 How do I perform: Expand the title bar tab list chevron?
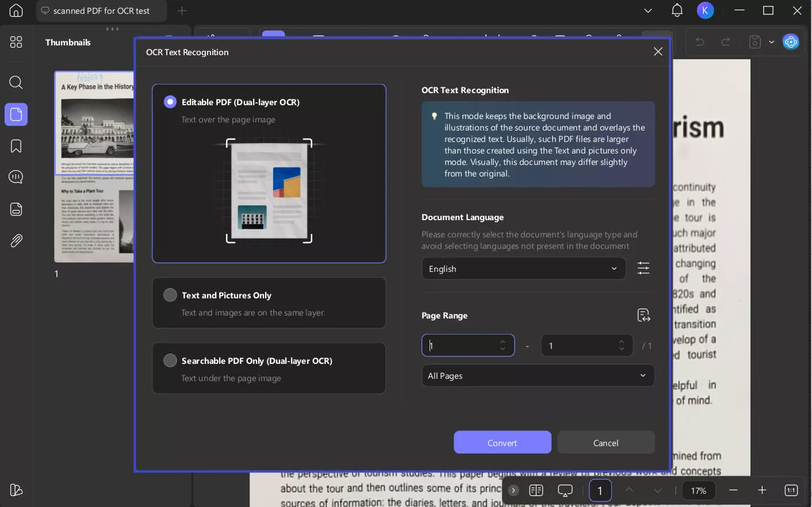point(648,10)
